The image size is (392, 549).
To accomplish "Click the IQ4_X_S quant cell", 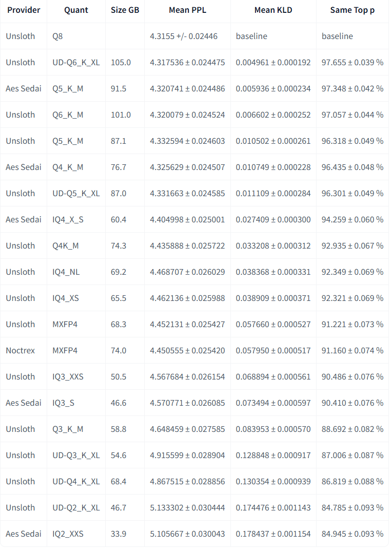I will tap(68, 220).
